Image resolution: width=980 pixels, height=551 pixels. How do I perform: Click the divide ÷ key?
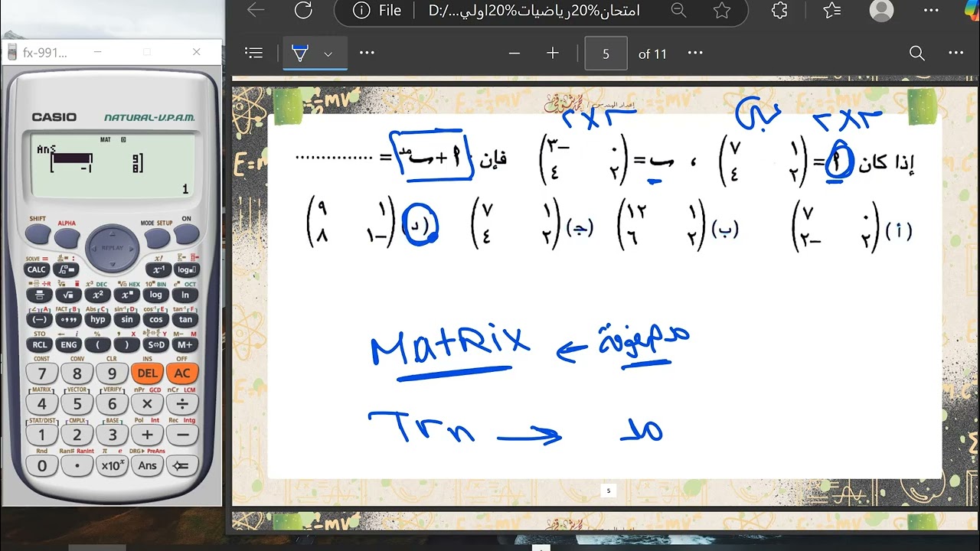tap(182, 404)
